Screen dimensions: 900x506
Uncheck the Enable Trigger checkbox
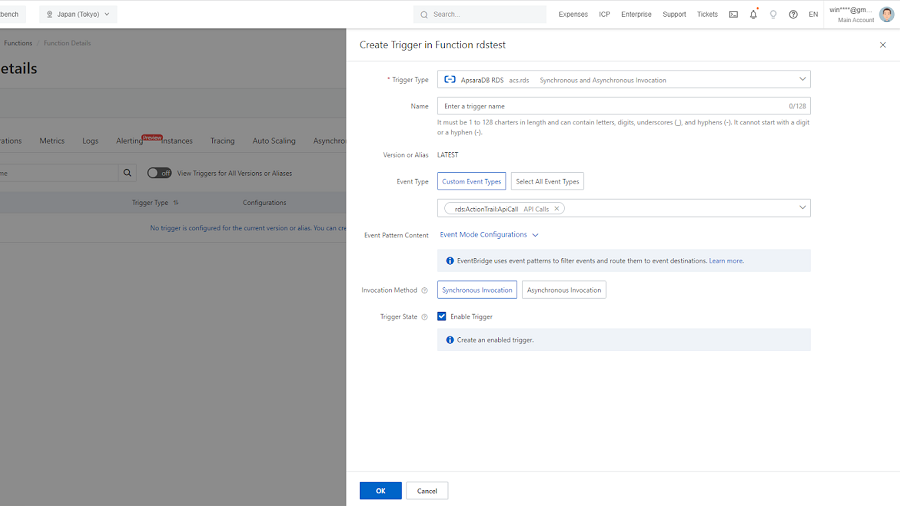pyautogui.click(x=442, y=316)
